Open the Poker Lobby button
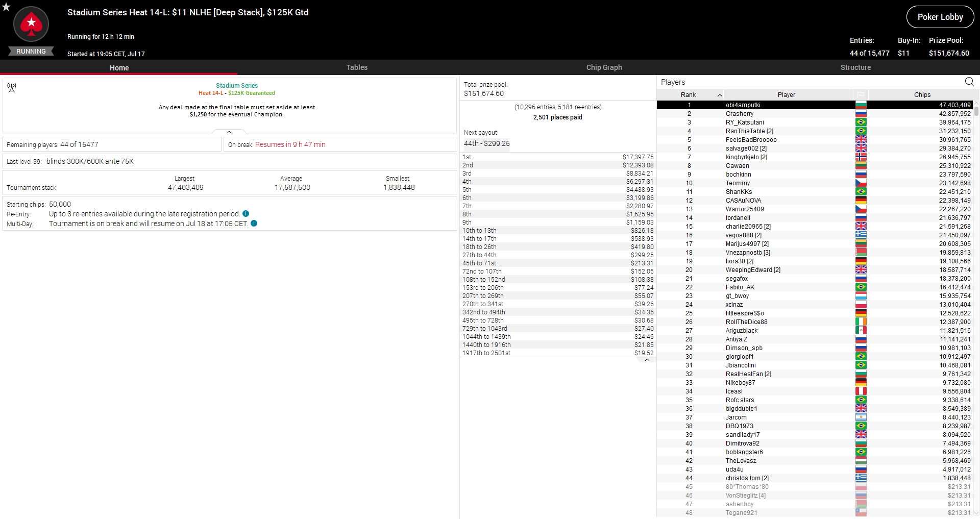This screenshot has height=519, width=980. point(940,17)
